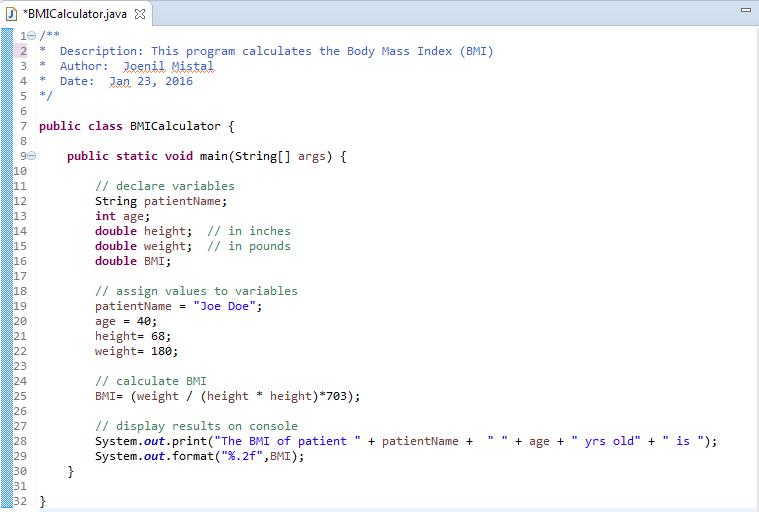The width and height of the screenshot is (759, 512).
Task: Click the Java file icon on the tab
Action: (12, 14)
